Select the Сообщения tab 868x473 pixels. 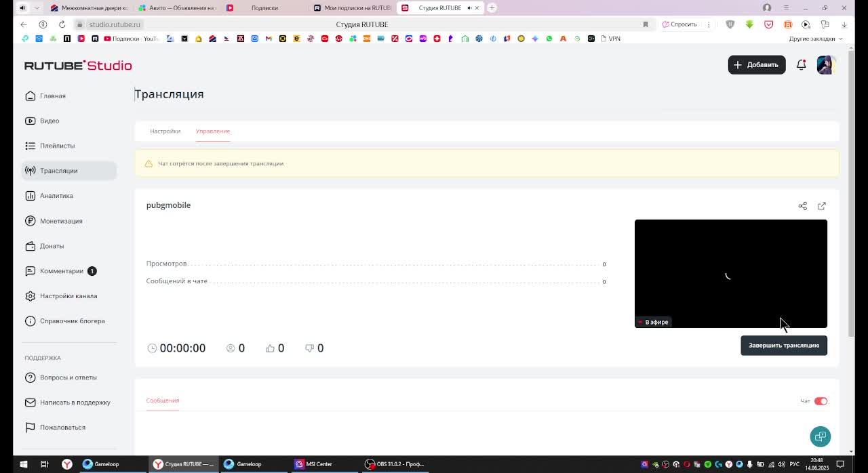[163, 400]
